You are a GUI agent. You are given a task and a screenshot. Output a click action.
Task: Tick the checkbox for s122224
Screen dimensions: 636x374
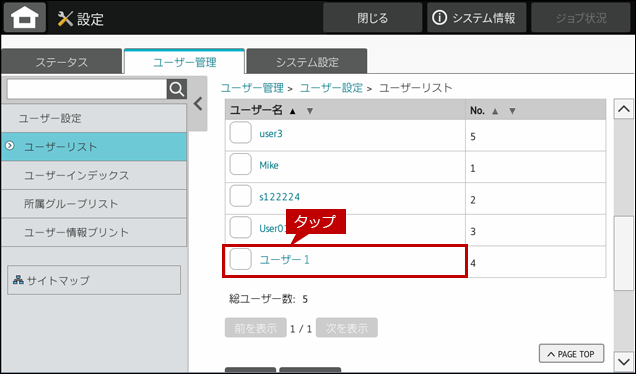tap(241, 196)
